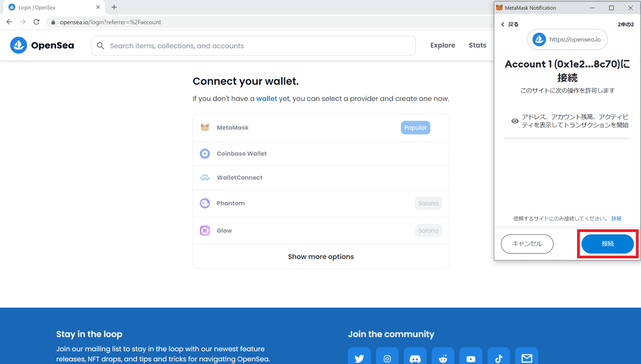Click the OpenSea icon in MetaMask popup
Viewport: 641px width, 364px height.
540,39
